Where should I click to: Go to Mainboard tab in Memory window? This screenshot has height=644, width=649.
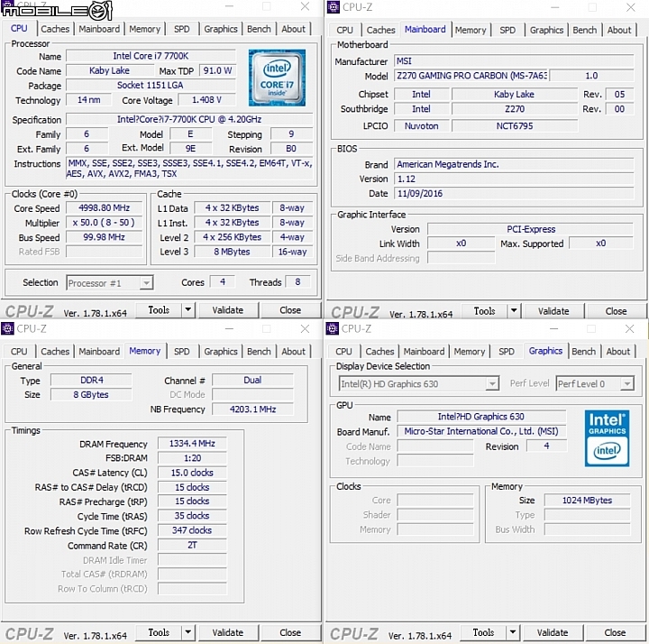[x=99, y=352]
